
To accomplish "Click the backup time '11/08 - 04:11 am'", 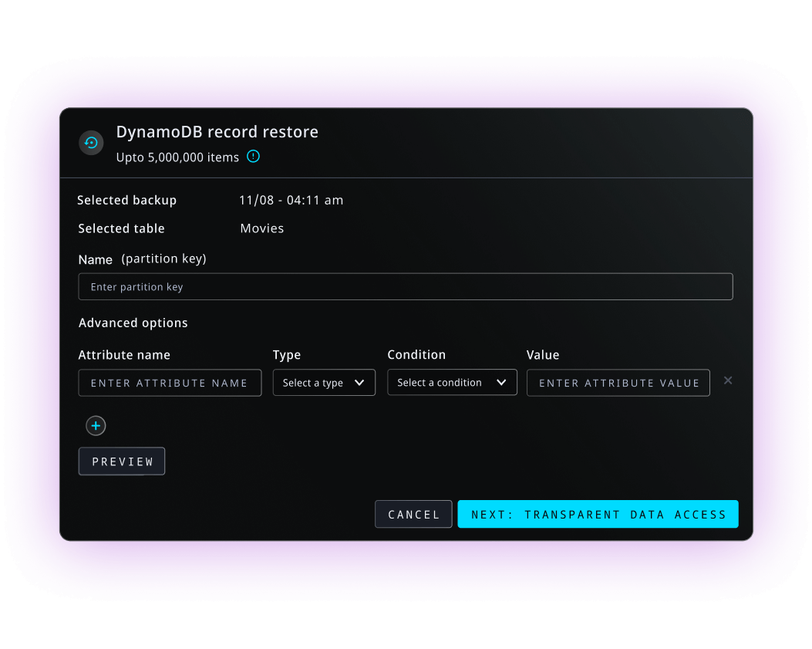I will click(291, 200).
